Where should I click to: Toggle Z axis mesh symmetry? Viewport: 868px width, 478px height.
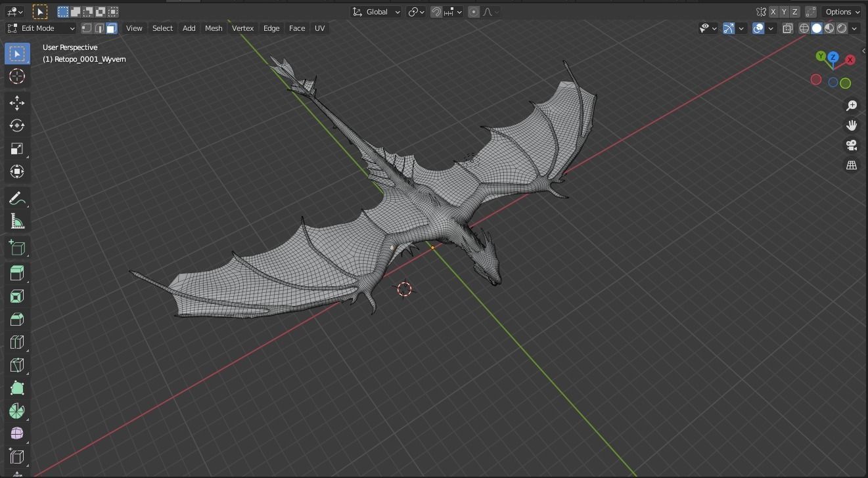(x=795, y=12)
